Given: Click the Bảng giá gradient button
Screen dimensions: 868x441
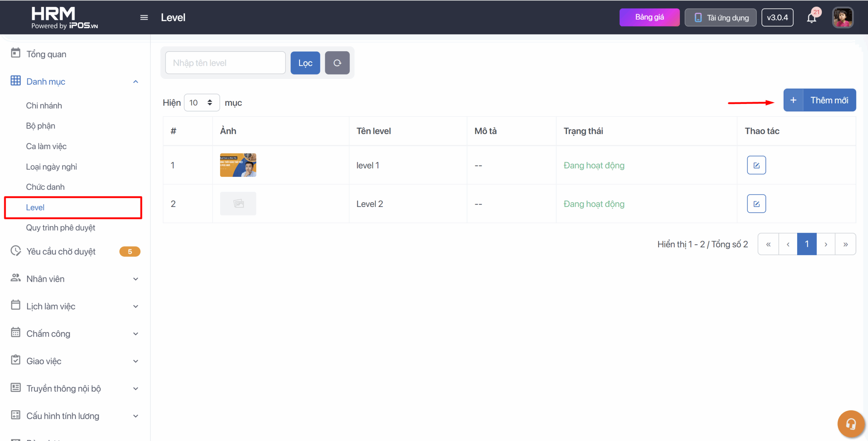Looking at the screenshot, I should (x=649, y=17).
